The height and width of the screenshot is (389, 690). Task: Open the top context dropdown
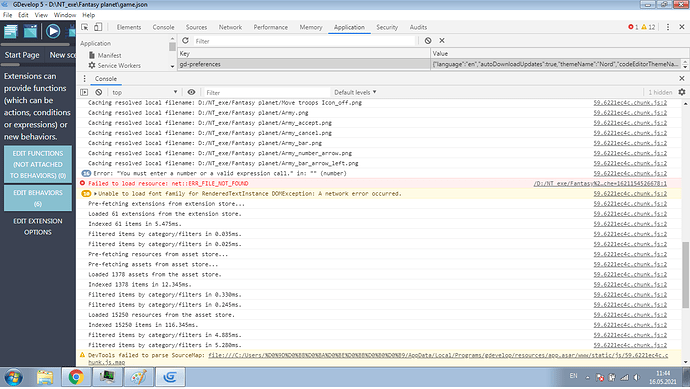click(144, 92)
